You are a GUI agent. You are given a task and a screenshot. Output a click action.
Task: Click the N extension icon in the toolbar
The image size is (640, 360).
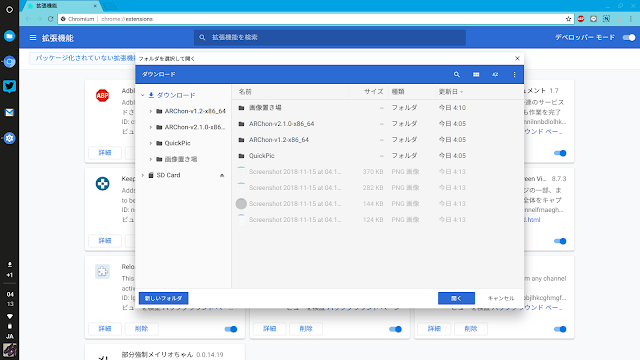point(607,19)
